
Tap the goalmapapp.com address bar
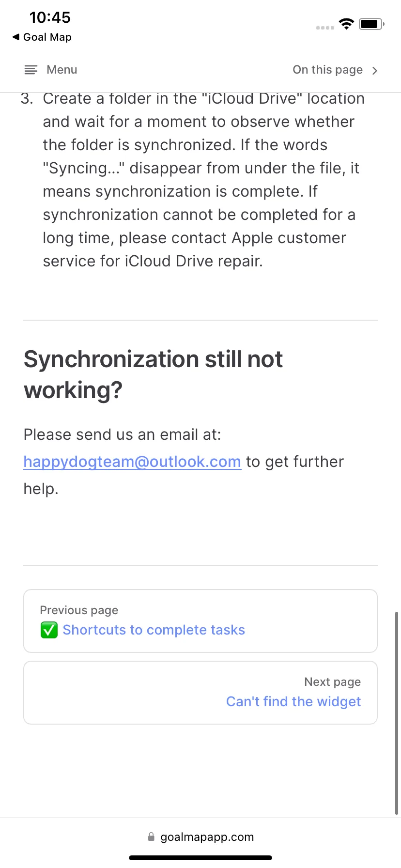coord(200,837)
